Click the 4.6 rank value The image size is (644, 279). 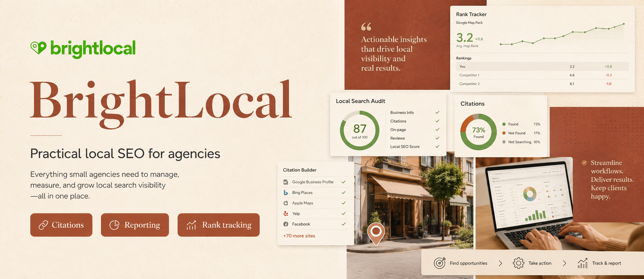tap(572, 75)
